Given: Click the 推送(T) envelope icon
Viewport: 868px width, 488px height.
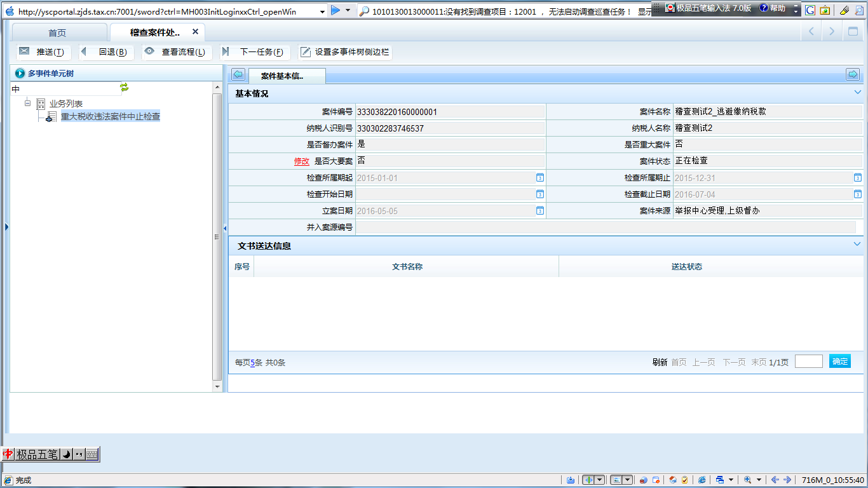Looking at the screenshot, I should pos(24,51).
